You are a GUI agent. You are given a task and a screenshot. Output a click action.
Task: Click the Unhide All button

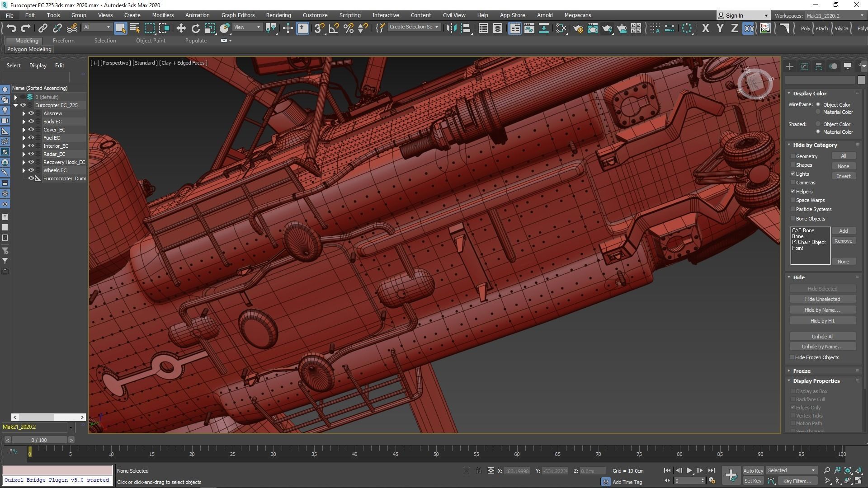click(822, 337)
